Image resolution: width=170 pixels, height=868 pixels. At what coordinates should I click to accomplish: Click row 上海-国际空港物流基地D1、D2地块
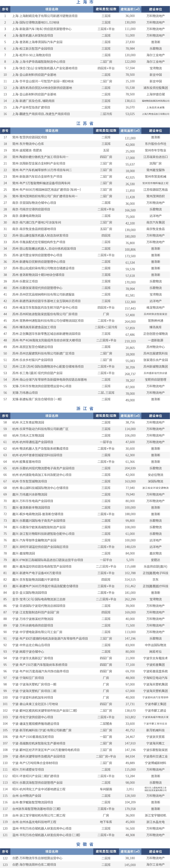pyautogui.click(x=85, y=23)
